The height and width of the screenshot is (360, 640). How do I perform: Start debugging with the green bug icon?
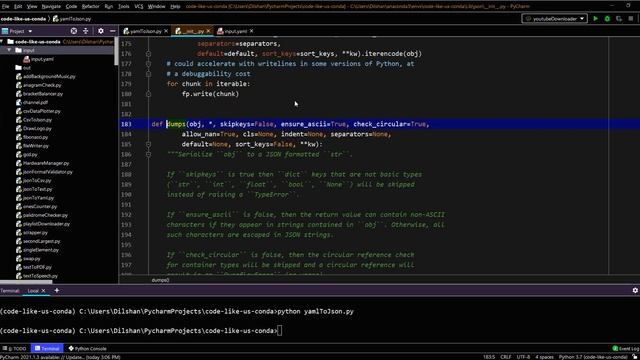(607, 19)
